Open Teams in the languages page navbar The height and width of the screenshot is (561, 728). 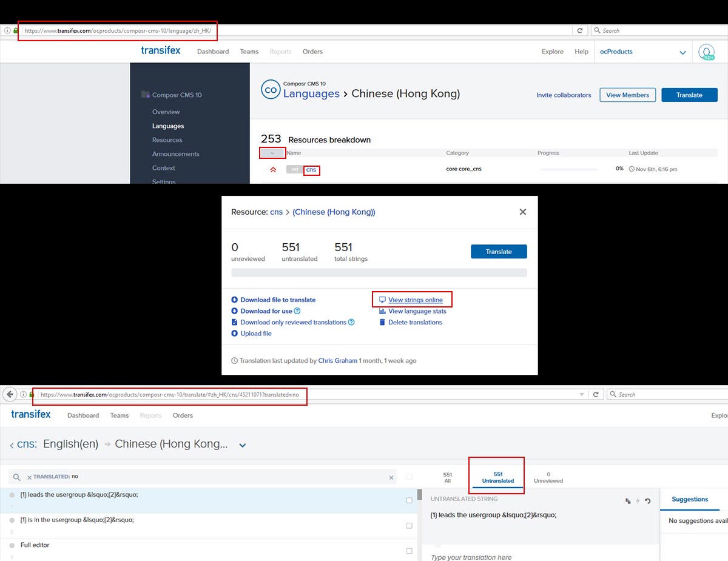(249, 52)
